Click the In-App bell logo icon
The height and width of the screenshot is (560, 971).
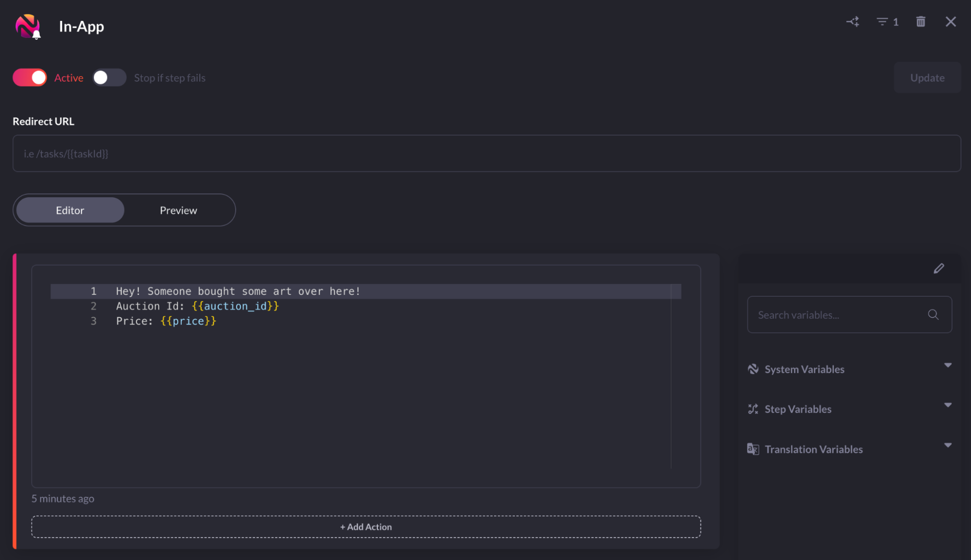(28, 26)
